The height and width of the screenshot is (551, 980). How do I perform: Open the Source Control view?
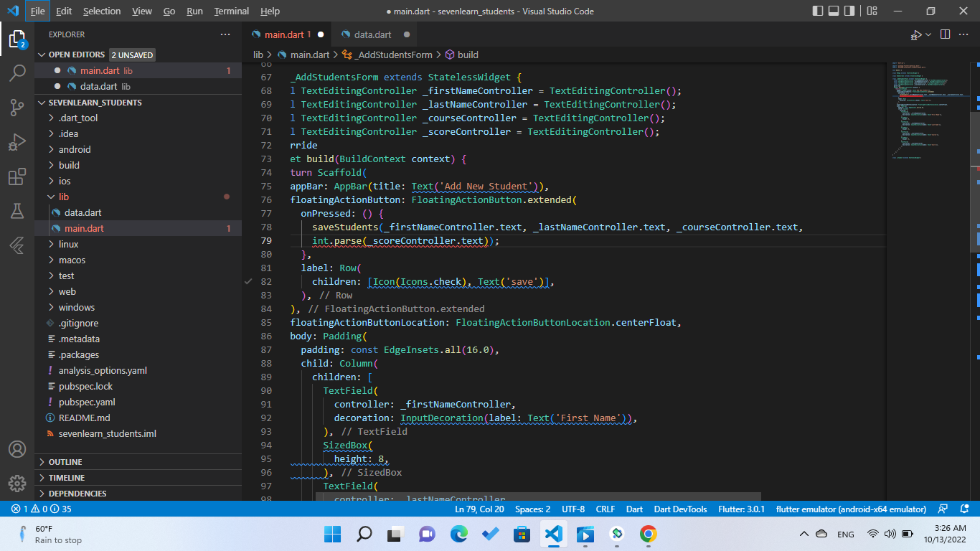[17, 108]
